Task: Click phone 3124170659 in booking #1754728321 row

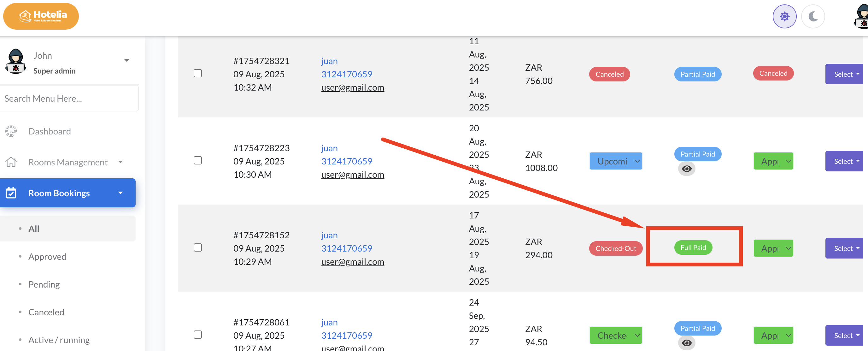Action: click(347, 74)
